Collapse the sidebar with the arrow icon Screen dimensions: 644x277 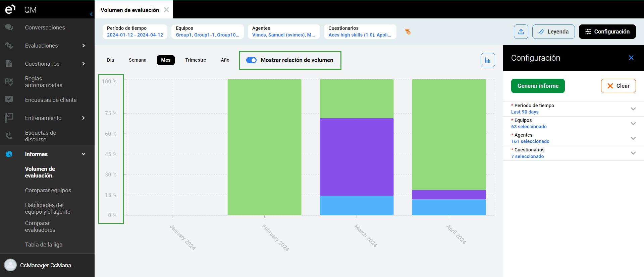(91, 14)
